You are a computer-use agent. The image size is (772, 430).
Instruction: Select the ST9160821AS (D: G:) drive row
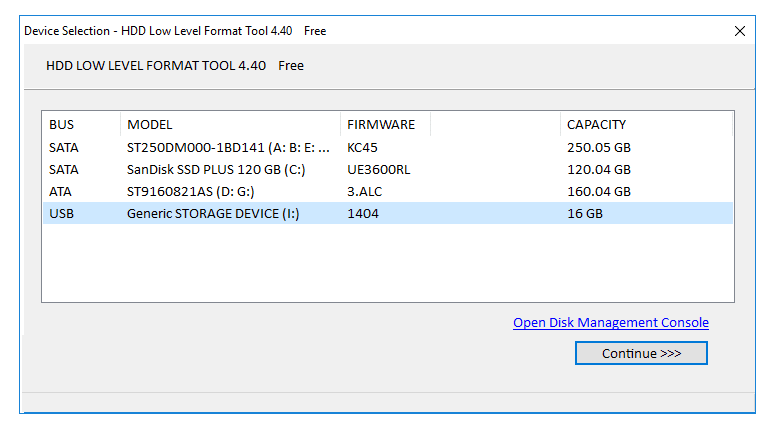point(388,191)
